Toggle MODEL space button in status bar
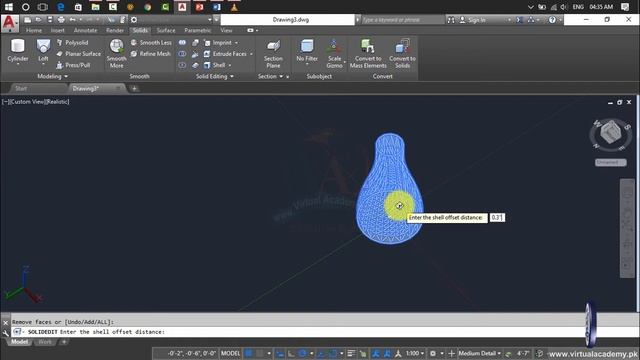 click(x=231, y=353)
